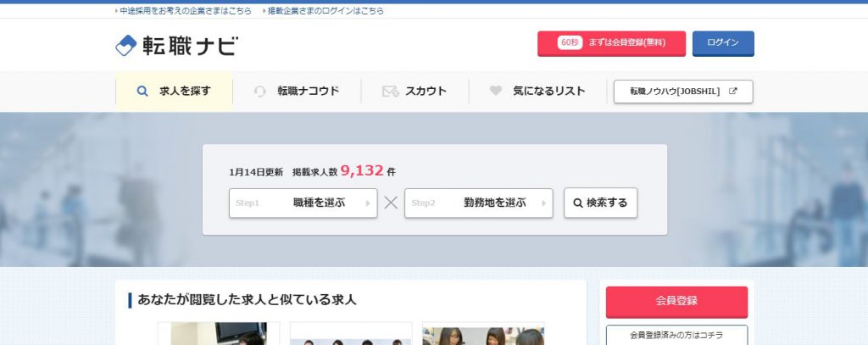This screenshot has height=345, width=868.
Task: Click the 会員登録済みの方はコチラ button
Action: pyautogui.click(x=676, y=335)
